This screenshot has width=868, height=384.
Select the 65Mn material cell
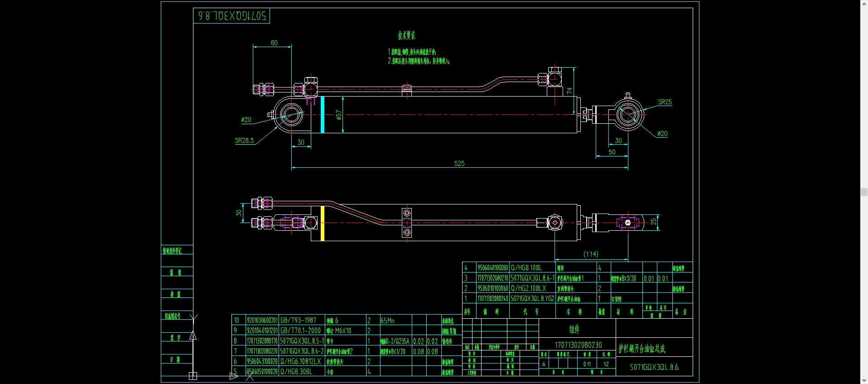(x=395, y=320)
